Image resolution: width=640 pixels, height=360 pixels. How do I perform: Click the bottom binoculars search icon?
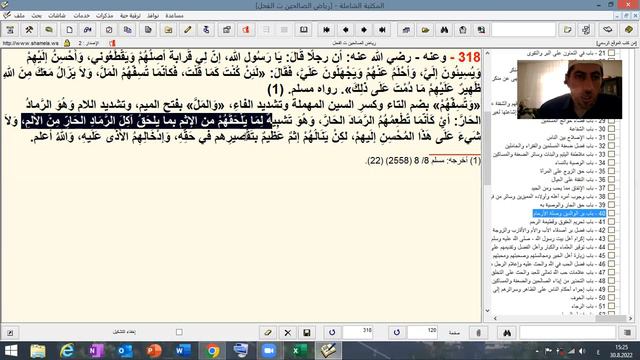coord(507,333)
